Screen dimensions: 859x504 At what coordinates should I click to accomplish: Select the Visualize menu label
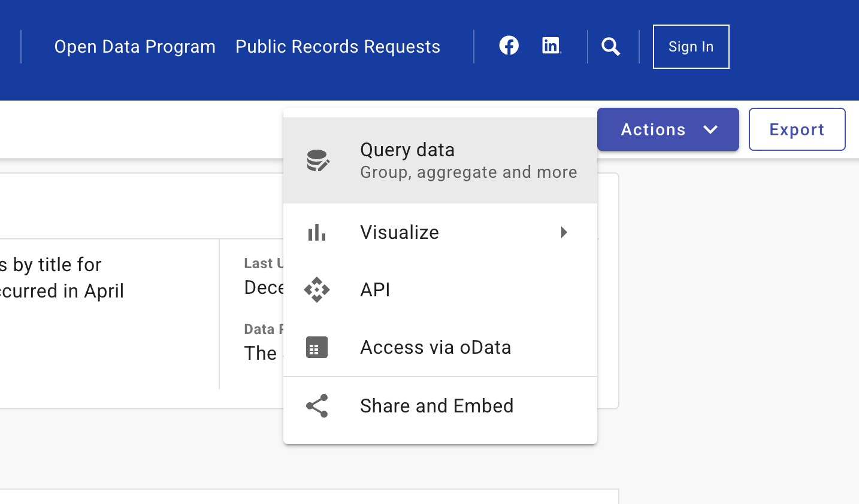400,232
